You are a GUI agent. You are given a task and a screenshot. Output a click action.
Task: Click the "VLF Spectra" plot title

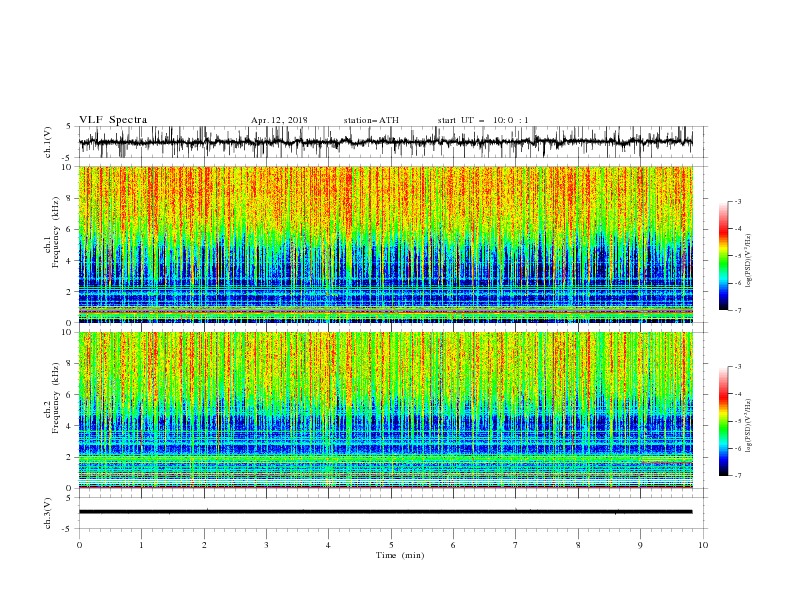click(x=113, y=120)
